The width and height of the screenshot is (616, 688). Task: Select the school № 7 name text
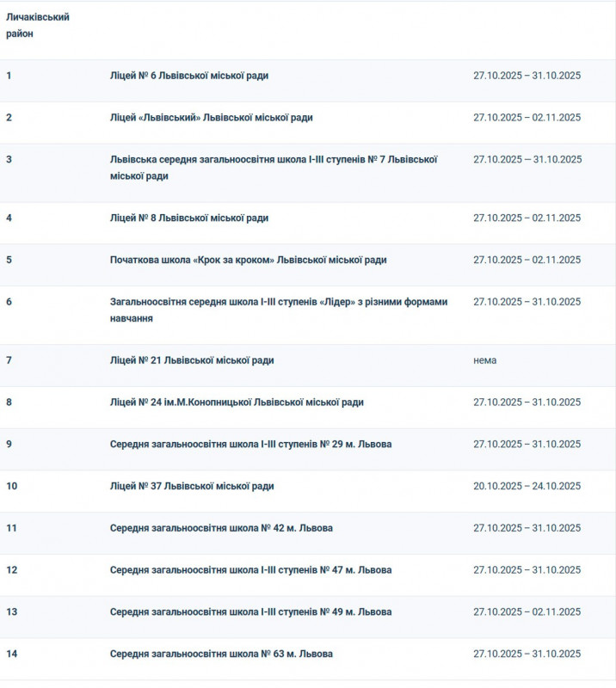tap(274, 168)
